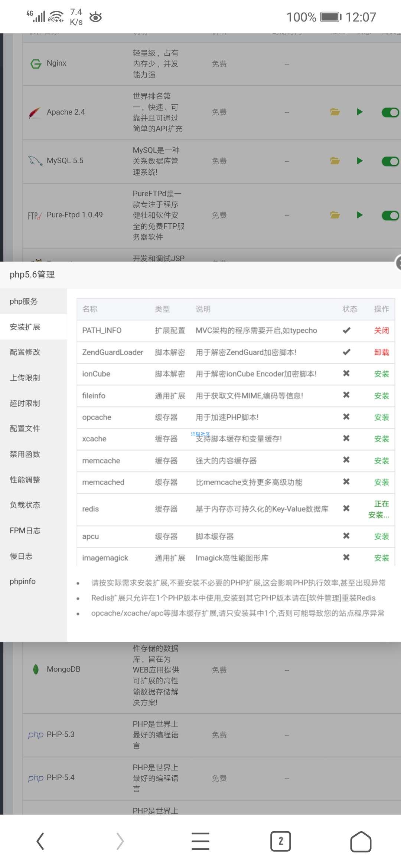
Task: Click the MongoDB leaf logo icon
Action: point(36,670)
